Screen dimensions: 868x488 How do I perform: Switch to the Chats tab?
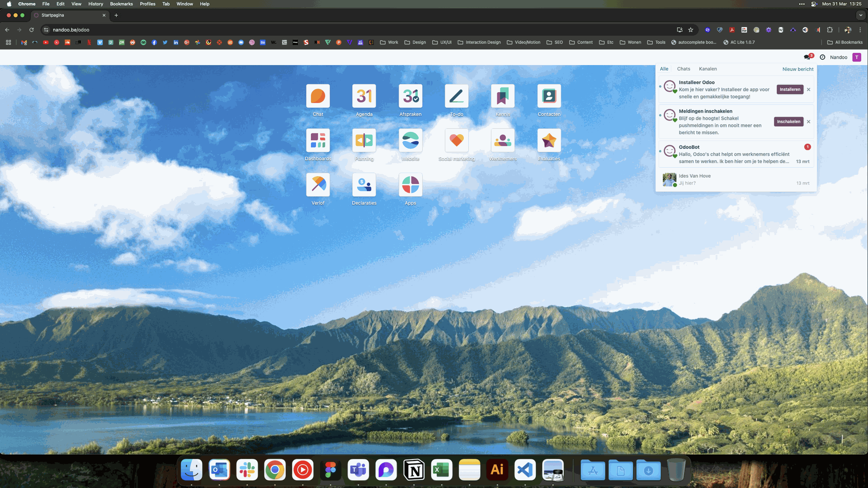[683, 69]
